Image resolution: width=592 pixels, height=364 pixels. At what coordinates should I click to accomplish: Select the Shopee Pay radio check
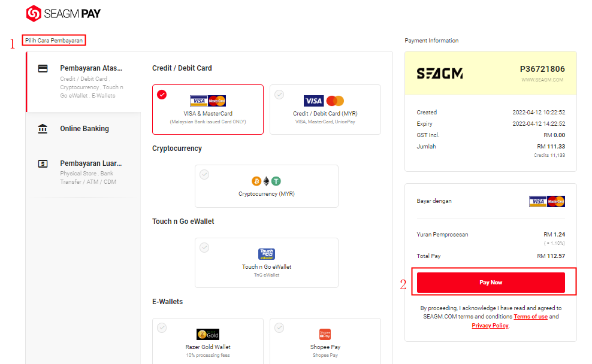(279, 327)
